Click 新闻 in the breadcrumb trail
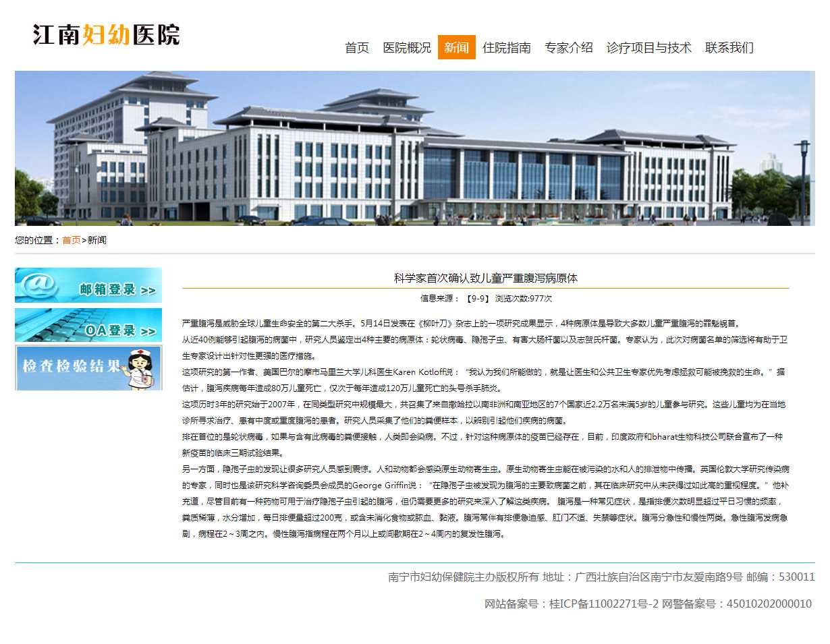Image resolution: width=830 pixels, height=644 pixels. (x=97, y=240)
